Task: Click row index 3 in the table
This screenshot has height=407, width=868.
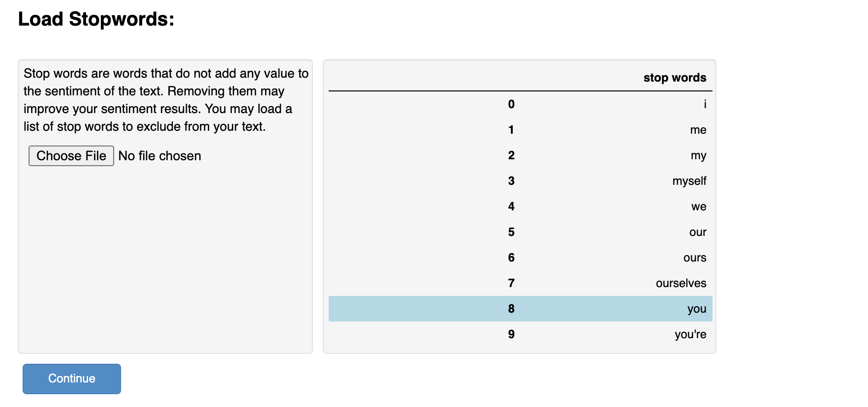Action: [511, 181]
